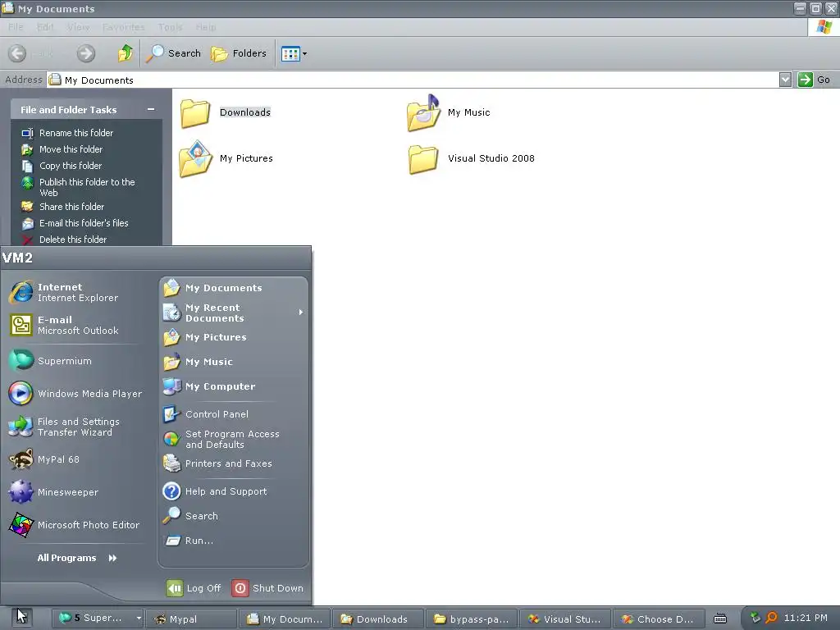Image resolution: width=840 pixels, height=630 pixels.
Task: Expand My Recent Documents submenu arrow
Action: pos(301,313)
